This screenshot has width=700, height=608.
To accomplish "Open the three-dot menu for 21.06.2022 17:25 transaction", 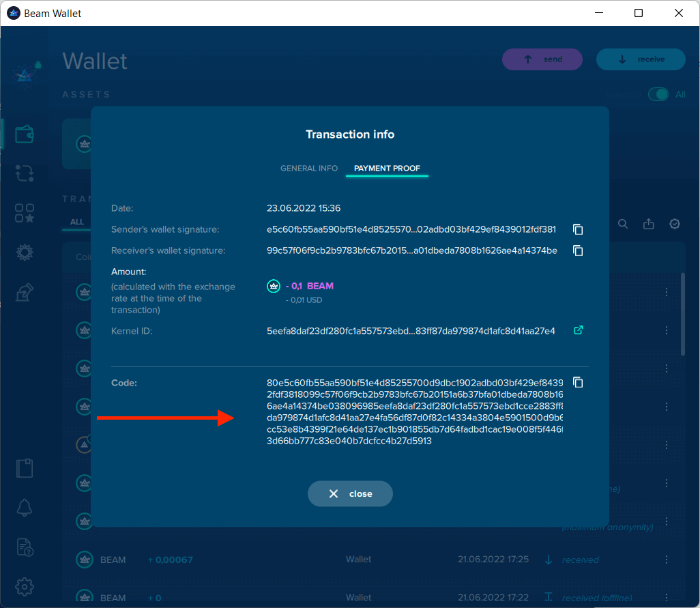I will tap(667, 560).
